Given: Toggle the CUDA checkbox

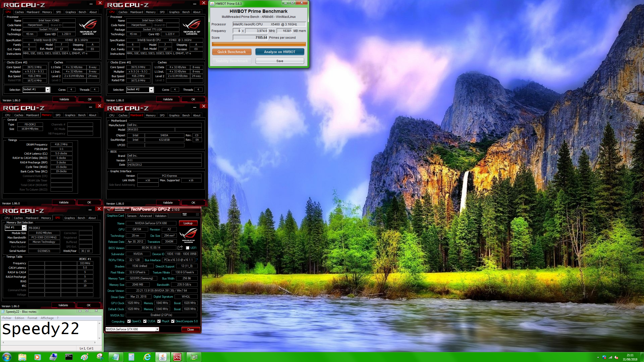Looking at the screenshot, I should click(145, 321).
